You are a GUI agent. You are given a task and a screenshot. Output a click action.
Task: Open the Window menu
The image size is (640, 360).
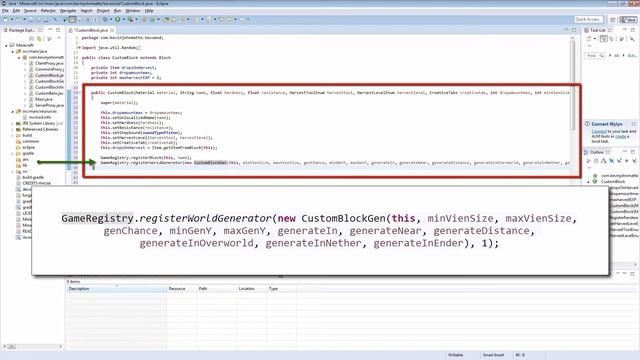click(133, 11)
